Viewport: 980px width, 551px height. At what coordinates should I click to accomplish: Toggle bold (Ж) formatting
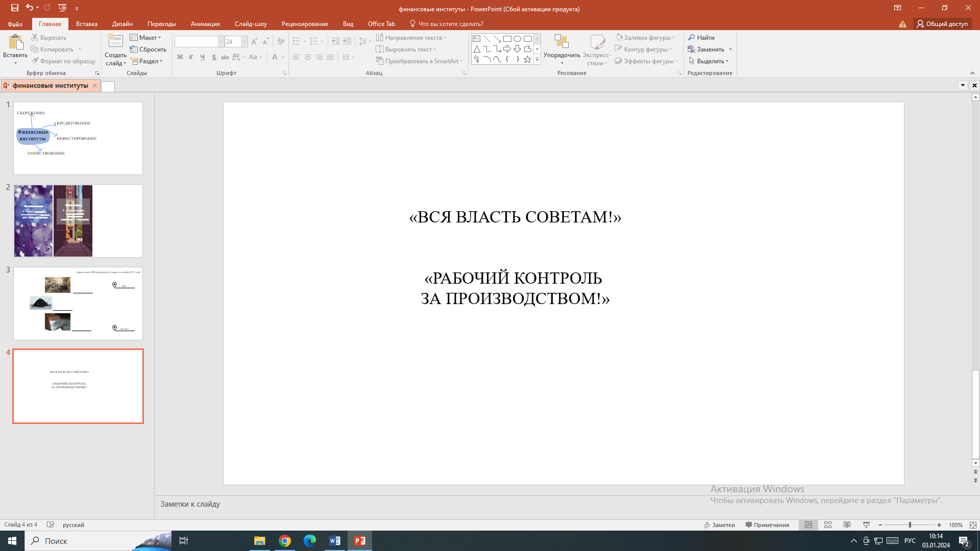pyautogui.click(x=180, y=57)
